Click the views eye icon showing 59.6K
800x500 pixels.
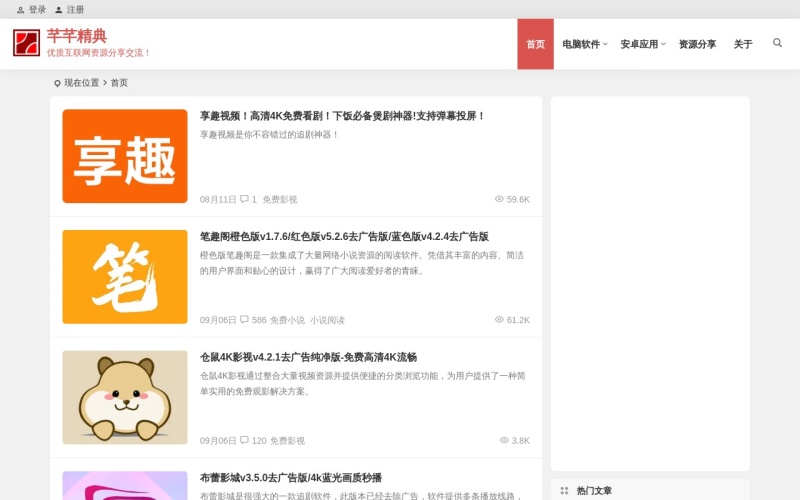coord(499,199)
